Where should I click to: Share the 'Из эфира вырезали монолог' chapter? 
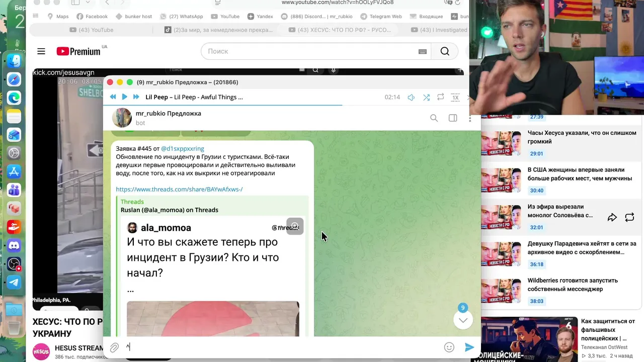pos(612,217)
